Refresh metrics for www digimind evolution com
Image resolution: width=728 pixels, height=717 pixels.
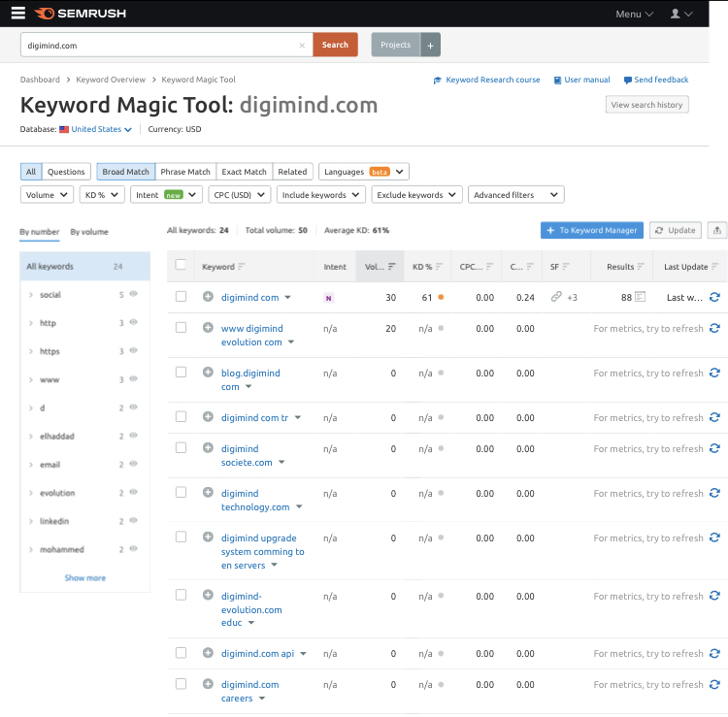[714, 329]
